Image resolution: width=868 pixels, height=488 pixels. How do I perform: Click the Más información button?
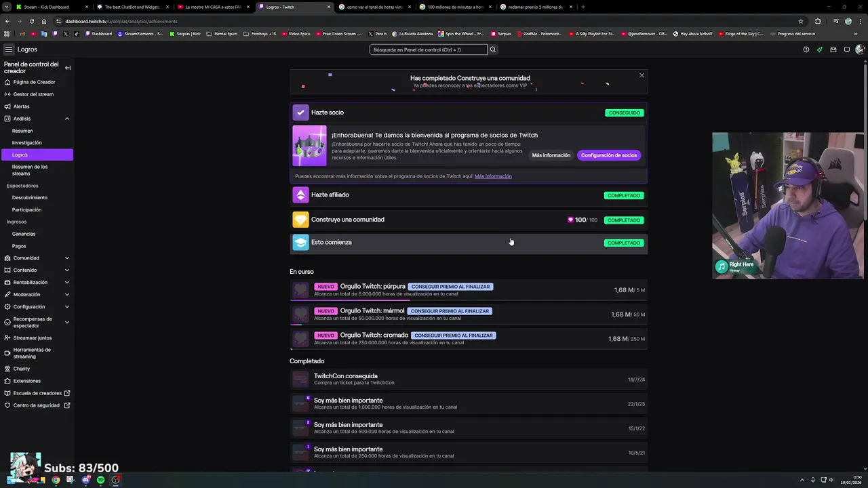(x=551, y=155)
